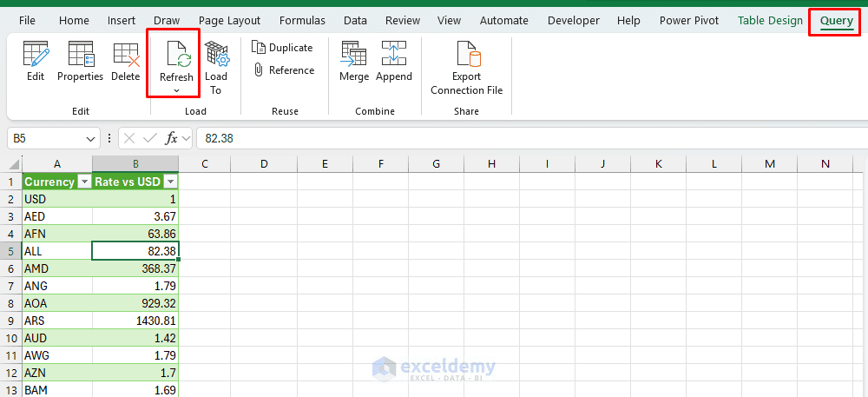Open the Rate vs USD filter dropdown

[x=171, y=182]
